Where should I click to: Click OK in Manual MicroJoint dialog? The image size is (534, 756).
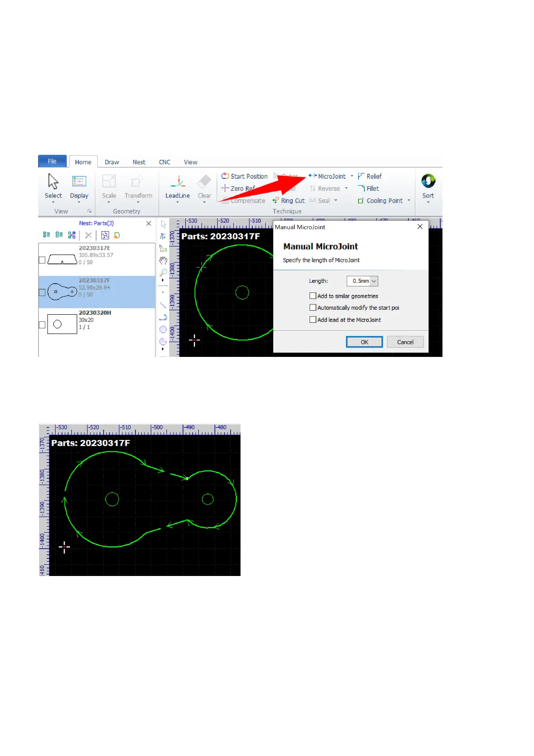[x=364, y=342]
